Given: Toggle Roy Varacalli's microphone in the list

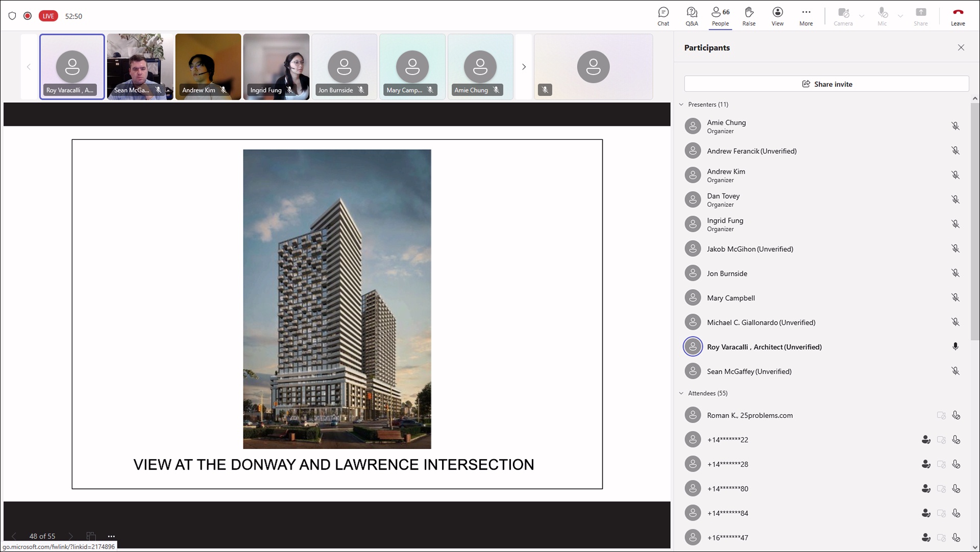Looking at the screenshot, I should (955, 347).
